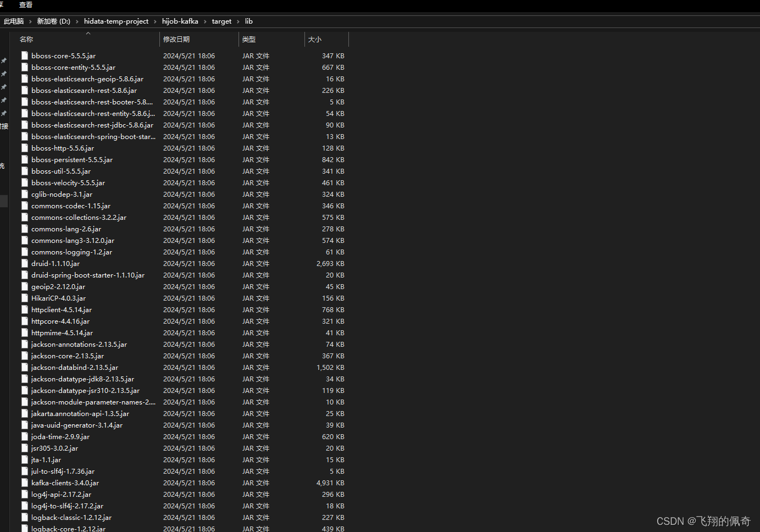Click the file icon of bboss-core-5.5.5.jar
Screen dimensions: 760x532
pyautogui.click(x=25, y=56)
